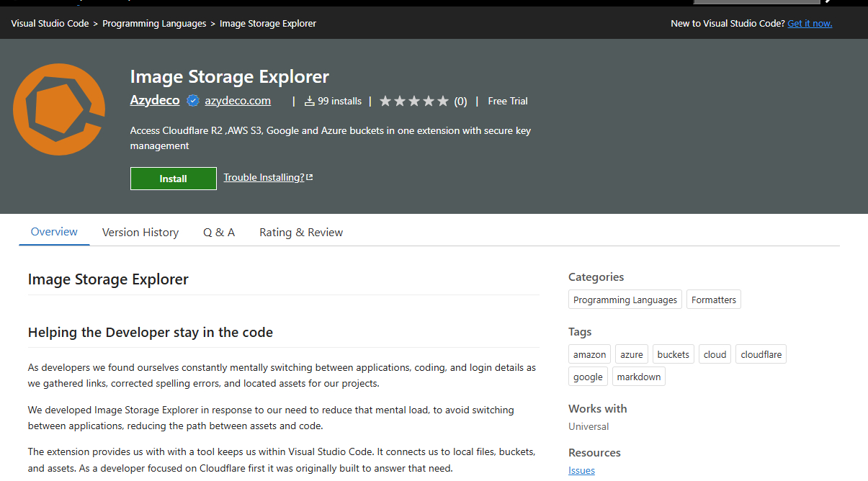Select the Rating & Review tab
868x481 pixels.
click(x=301, y=233)
